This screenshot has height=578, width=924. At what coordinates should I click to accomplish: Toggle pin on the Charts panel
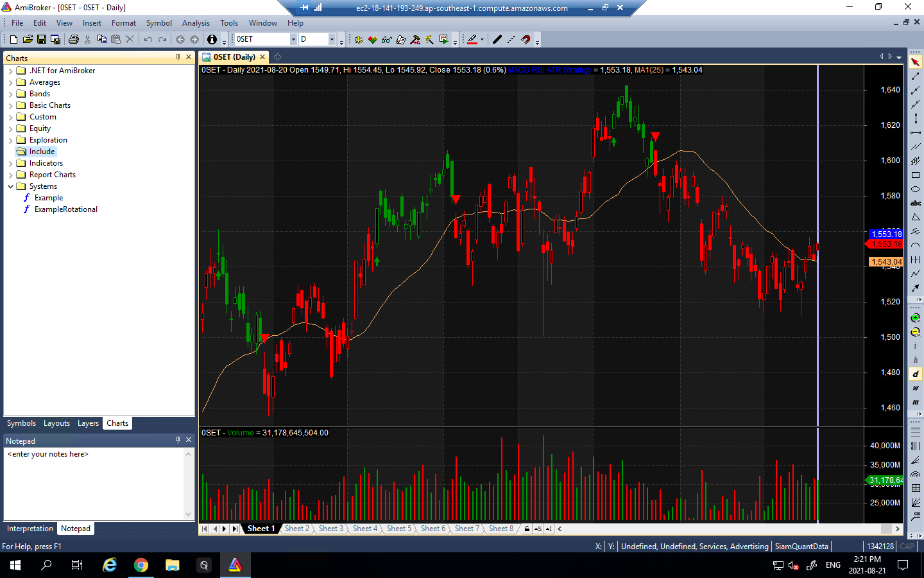(178, 57)
